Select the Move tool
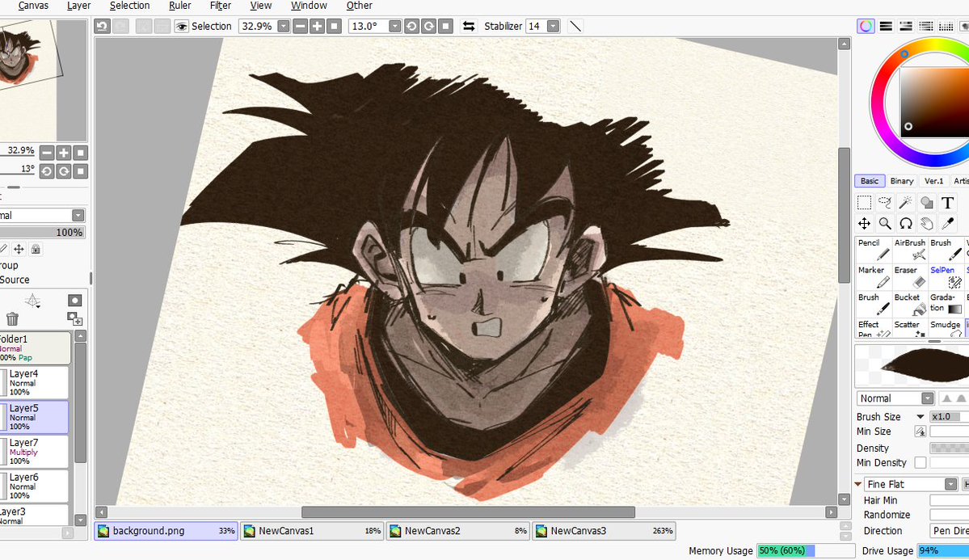Image resolution: width=969 pixels, height=560 pixels. 864,223
